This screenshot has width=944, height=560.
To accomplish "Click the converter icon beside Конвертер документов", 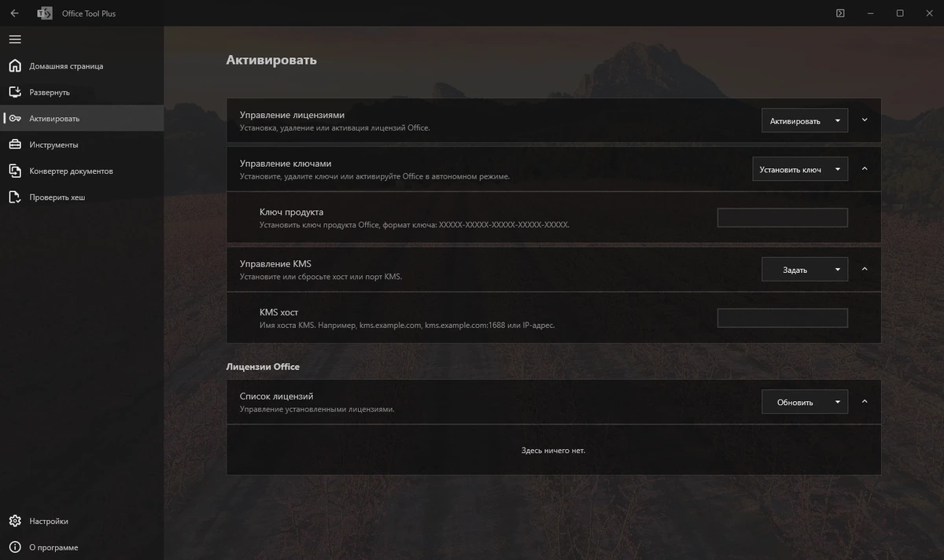I will tap(15, 171).
